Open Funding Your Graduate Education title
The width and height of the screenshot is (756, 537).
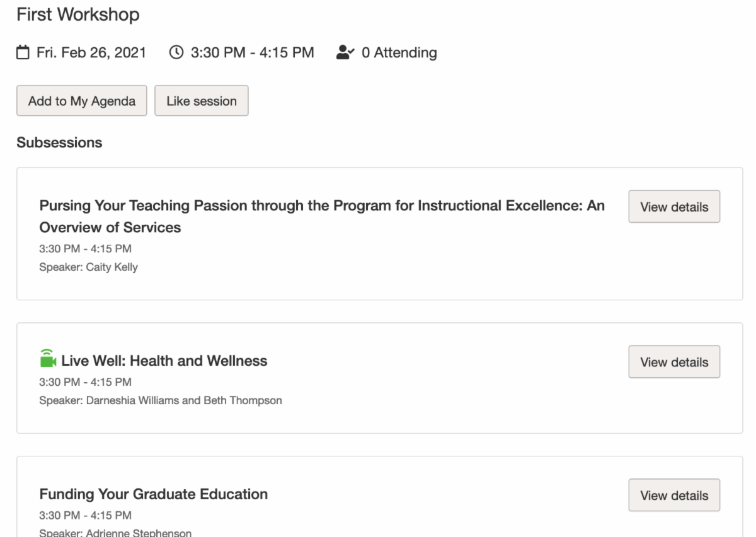[x=153, y=494]
